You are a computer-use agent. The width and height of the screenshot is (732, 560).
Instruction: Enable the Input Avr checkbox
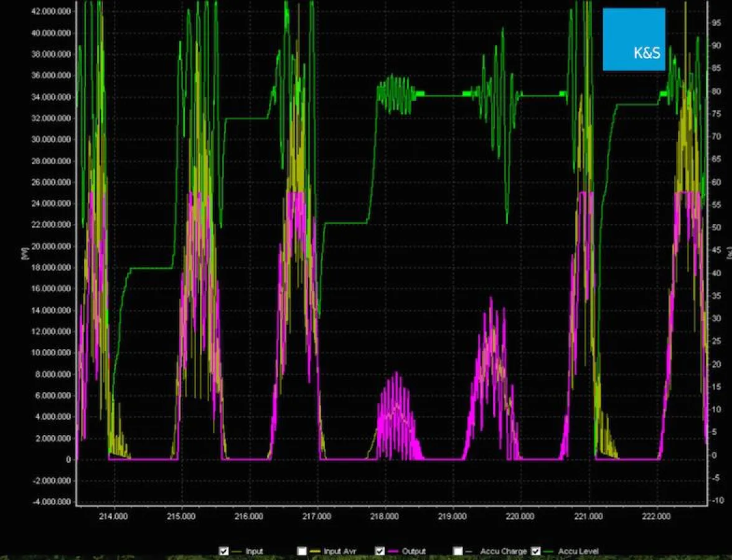303,551
